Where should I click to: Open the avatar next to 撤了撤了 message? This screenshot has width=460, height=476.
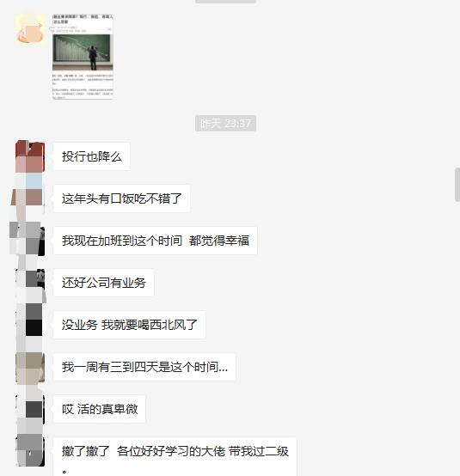[x=30, y=452]
